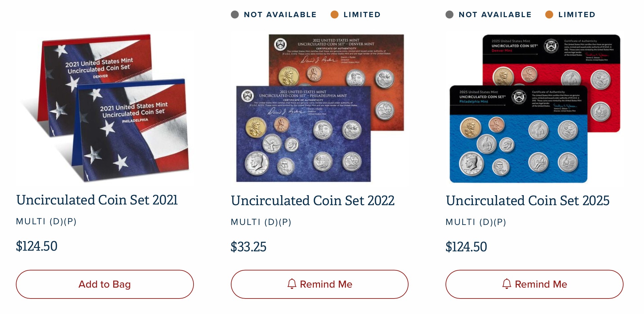Viewport: 644px width, 314px height.
Task: Click the Not Available legend text above 2025 set
Action: 495,15
